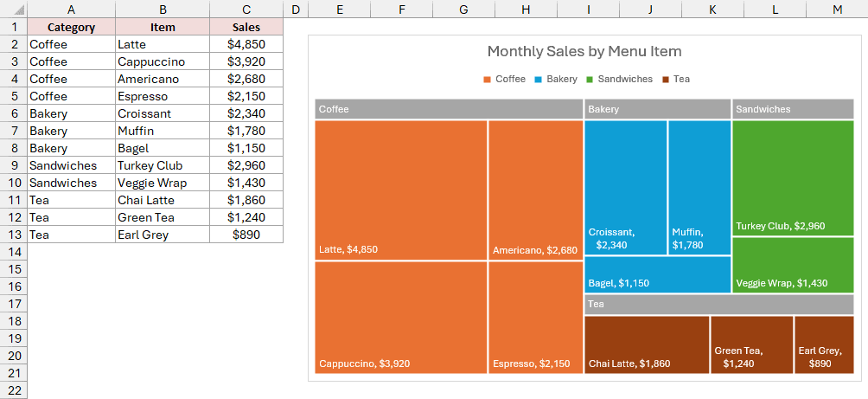The image size is (868, 399).
Task: Click the Latte treemap block
Action: pyautogui.click(x=401, y=190)
